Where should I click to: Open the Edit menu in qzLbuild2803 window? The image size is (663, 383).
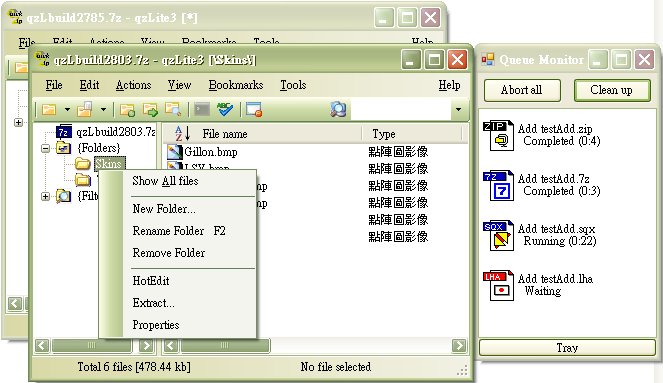[x=89, y=85]
